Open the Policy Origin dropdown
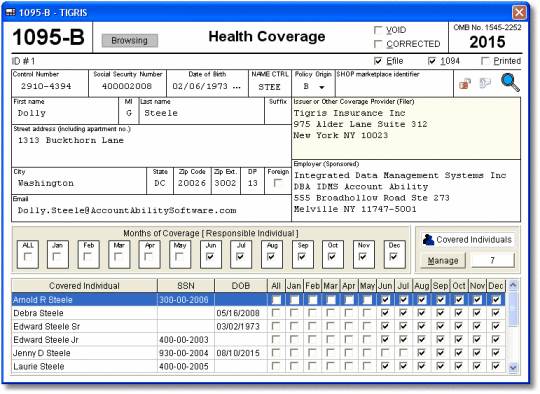 tap(322, 87)
